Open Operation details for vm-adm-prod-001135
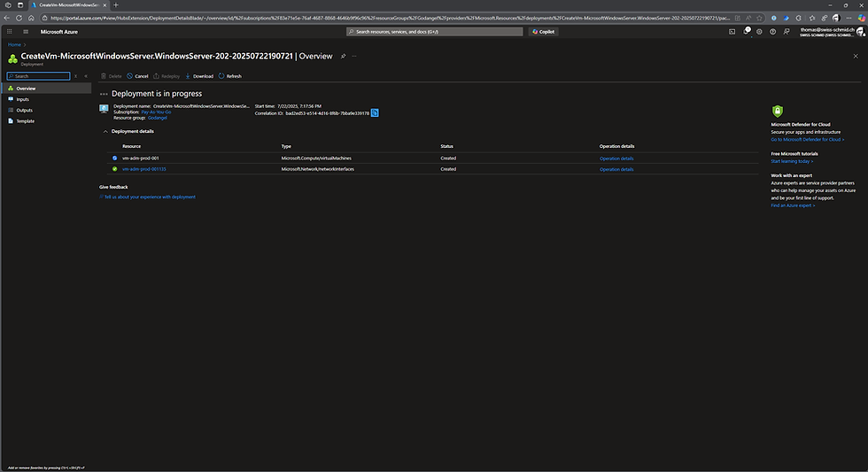 (x=616, y=169)
